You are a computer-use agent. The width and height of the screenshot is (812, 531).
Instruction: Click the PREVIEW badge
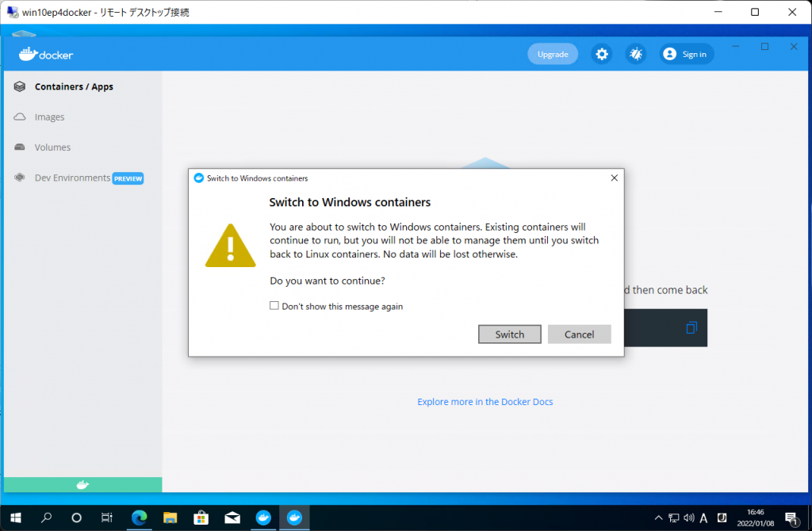pos(128,178)
